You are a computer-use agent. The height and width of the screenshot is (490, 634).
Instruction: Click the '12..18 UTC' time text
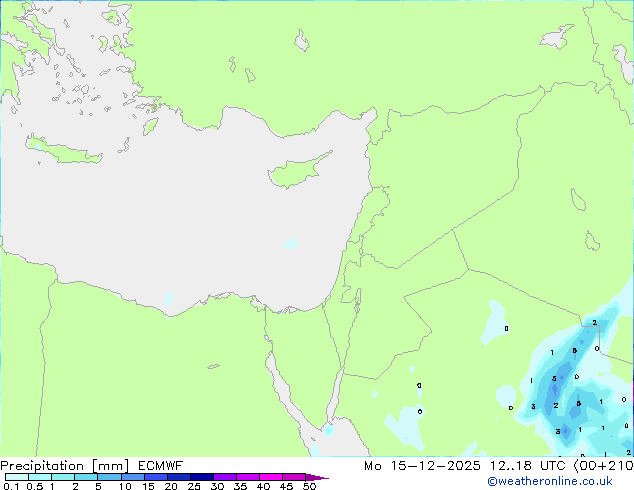tap(527, 466)
